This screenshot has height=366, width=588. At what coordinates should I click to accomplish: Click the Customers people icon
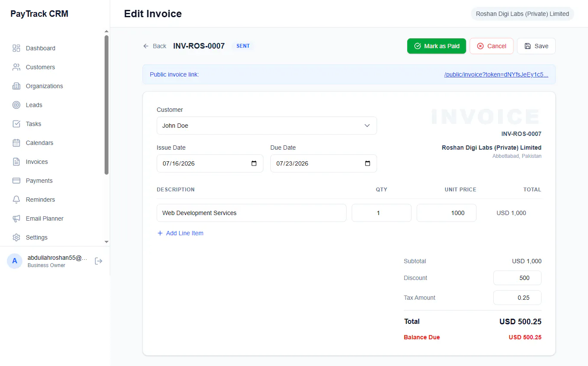16,67
